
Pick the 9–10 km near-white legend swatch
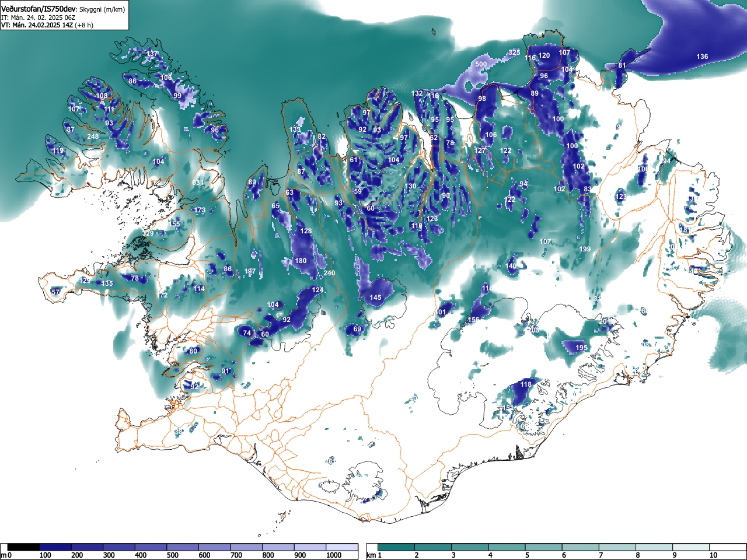(692, 547)
